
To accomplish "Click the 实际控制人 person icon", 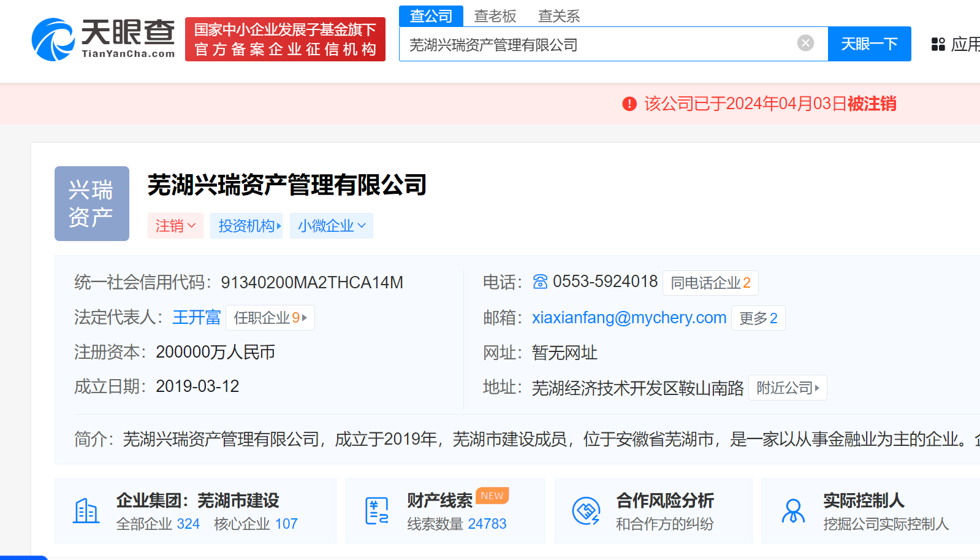I will click(x=793, y=511).
